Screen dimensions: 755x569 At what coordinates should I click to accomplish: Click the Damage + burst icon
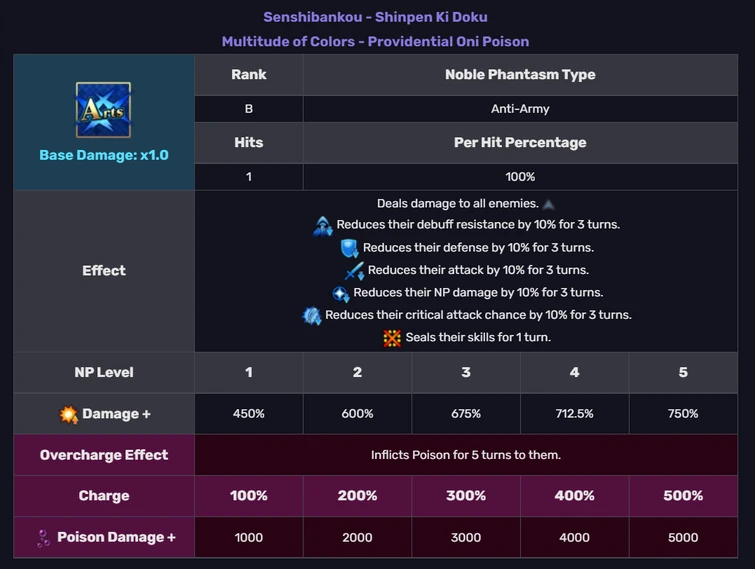[68, 414]
